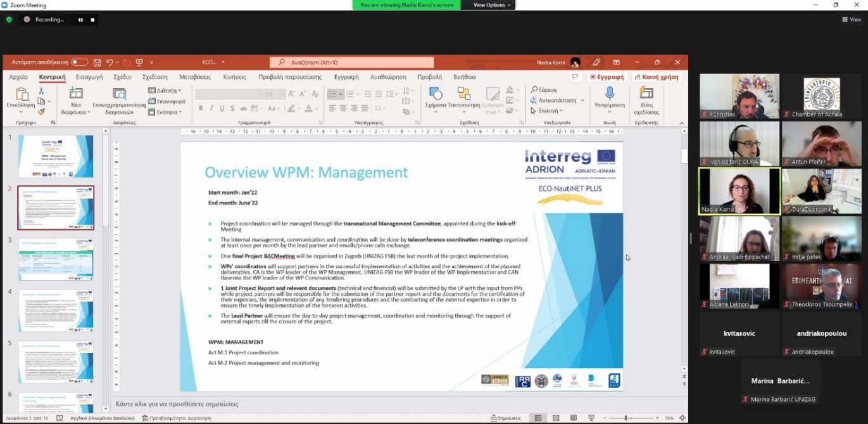Click the Save icon in PowerPoint title bar
The image size is (868, 424).
(x=97, y=62)
